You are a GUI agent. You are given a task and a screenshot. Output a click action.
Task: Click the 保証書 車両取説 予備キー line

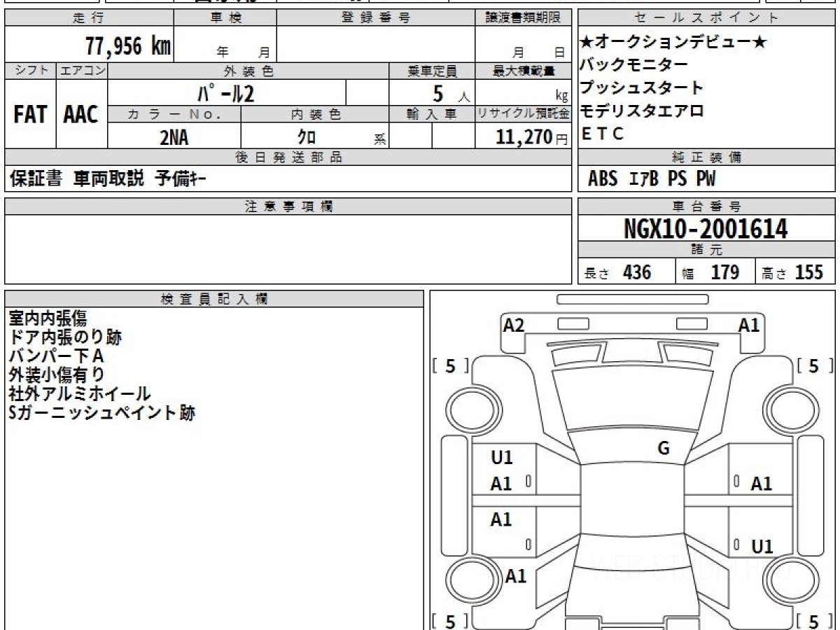pos(108,179)
